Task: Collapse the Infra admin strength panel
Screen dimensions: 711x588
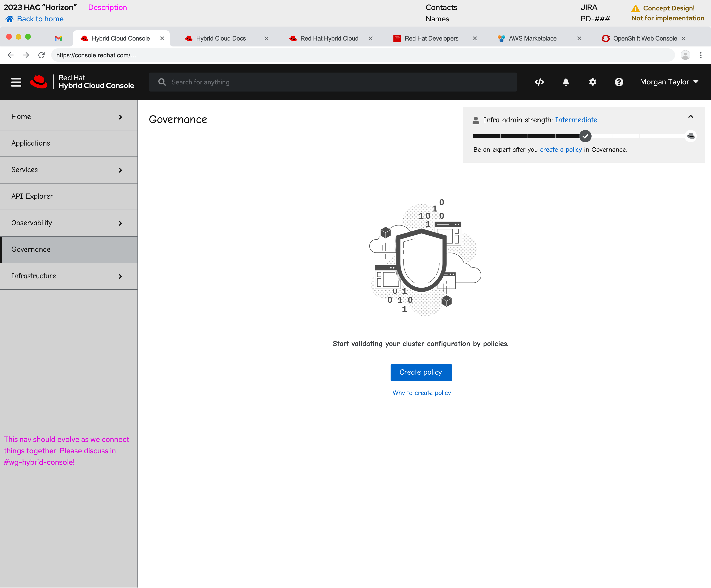Action: (690, 117)
